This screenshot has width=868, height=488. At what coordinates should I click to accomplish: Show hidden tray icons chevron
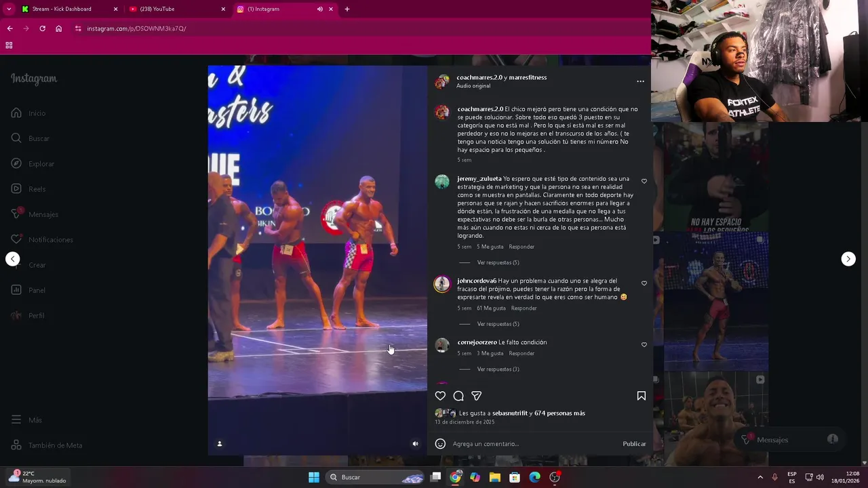pyautogui.click(x=760, y=477)
